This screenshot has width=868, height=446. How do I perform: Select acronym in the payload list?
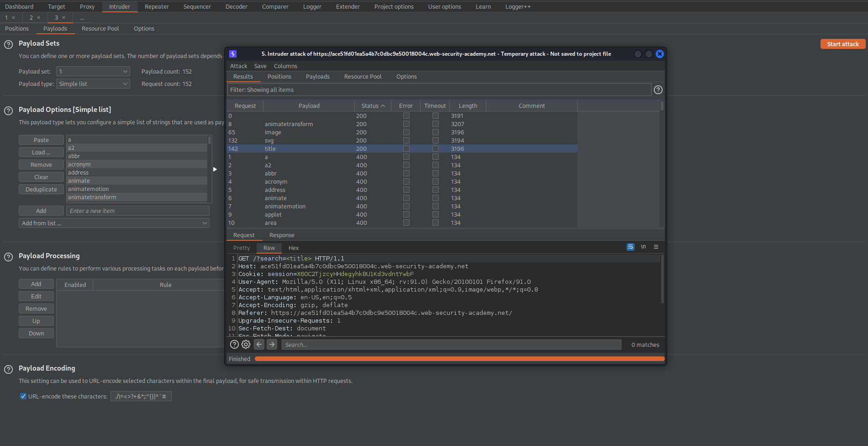click(x=137, y=165)
